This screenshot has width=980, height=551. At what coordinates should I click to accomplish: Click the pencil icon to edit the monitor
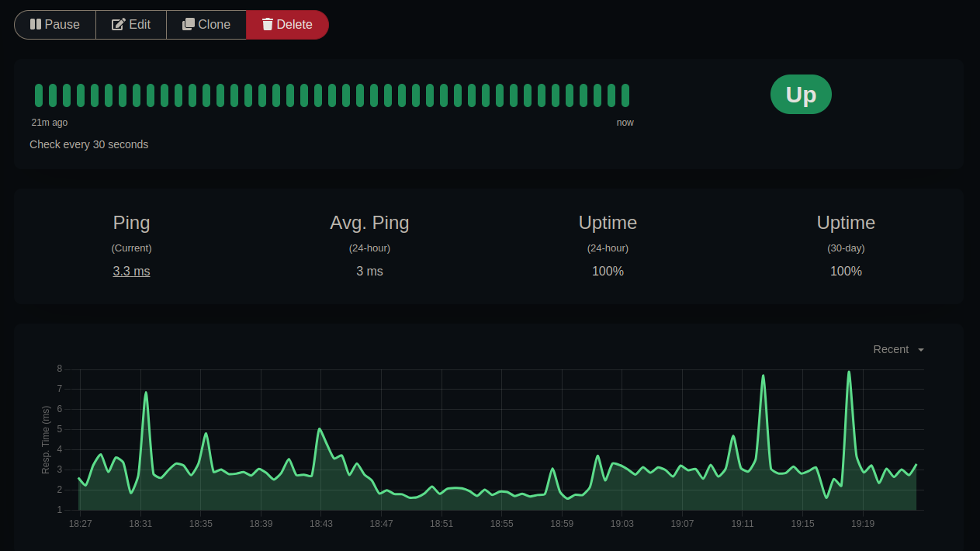click(117, 24)
